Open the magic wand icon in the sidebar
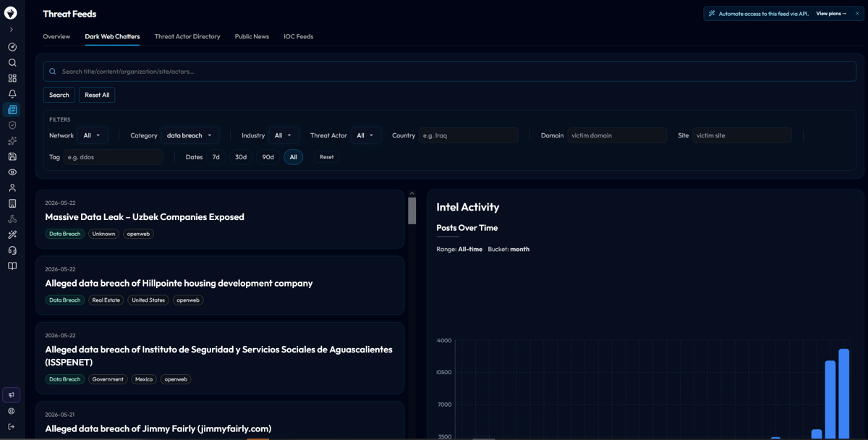Viewport: 868px width, 440px height. pos(12,234)
